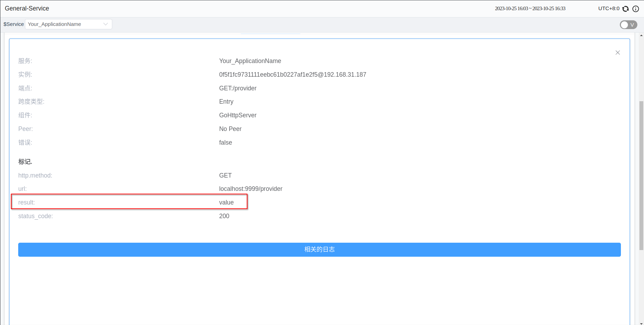This screenshot has width=644, height=325.
Task: Close the span detail panel
Action: coord(617,53)
